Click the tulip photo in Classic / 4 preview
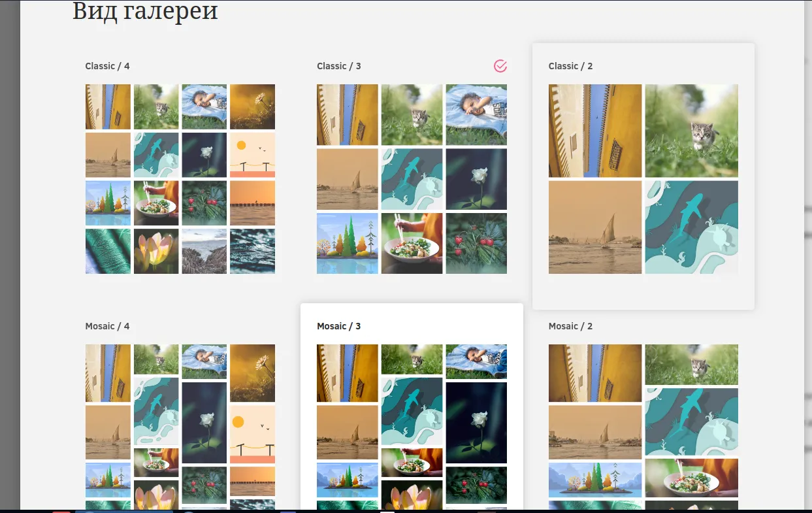Image resolution: width=812 pixels, height=513 pixels. point(156,251)
